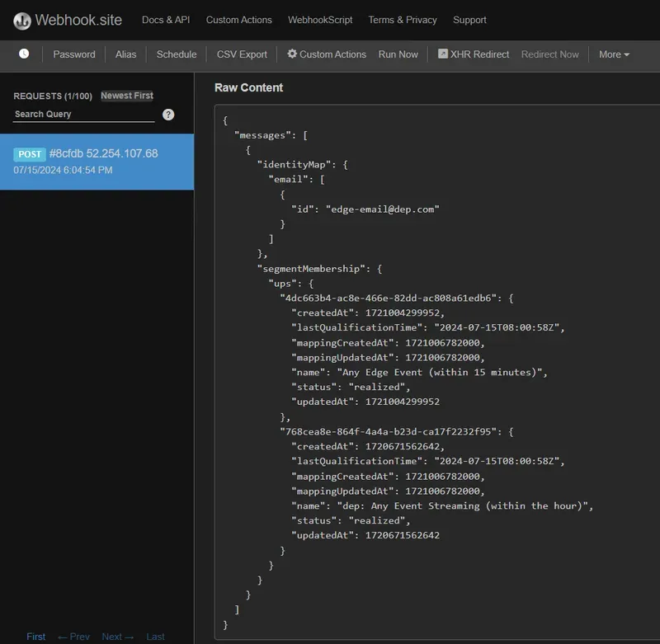
Task: Click the Webhook.site brand name
Action: point(78,20)
